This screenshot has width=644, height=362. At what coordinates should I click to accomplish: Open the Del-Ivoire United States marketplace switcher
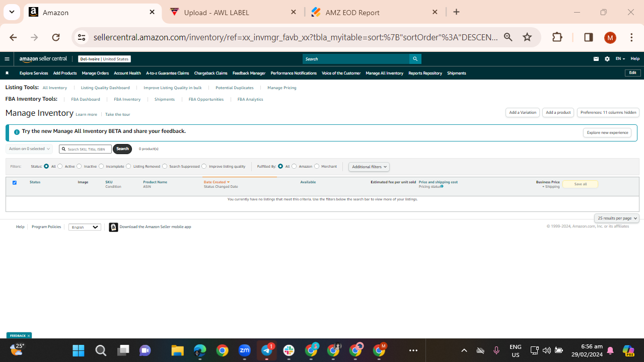point(104,59)
